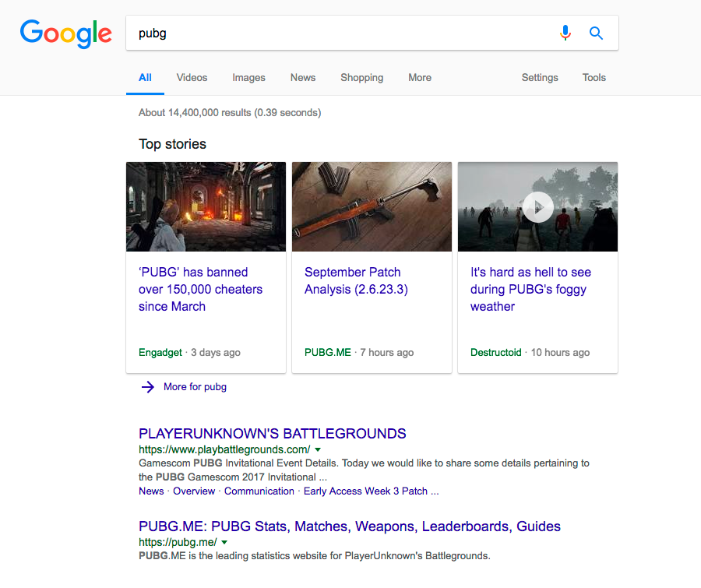Viewport: 701px width, 588px height.
Task: Click the PUBG.ME source label in top stories
Action: (328, 352)
